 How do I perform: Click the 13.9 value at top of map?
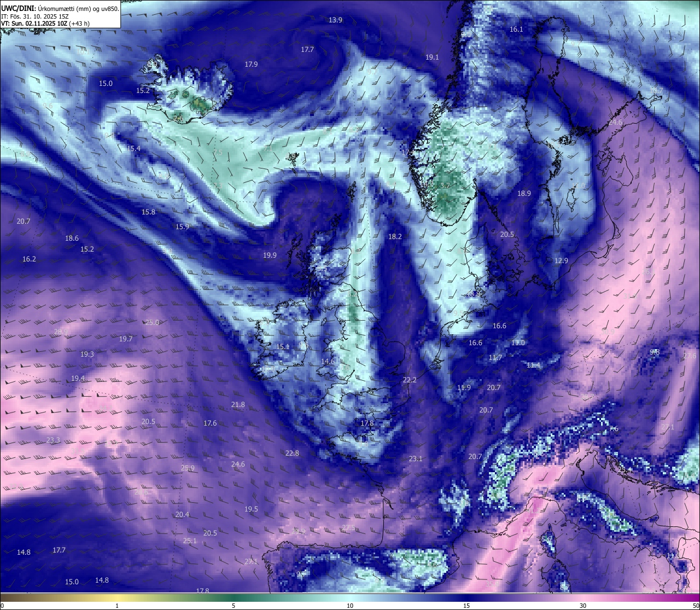[x=335, y=20]
